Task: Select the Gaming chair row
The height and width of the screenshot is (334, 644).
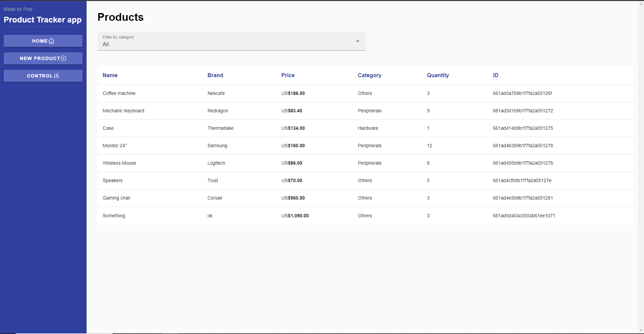Action: pos(235,198)
